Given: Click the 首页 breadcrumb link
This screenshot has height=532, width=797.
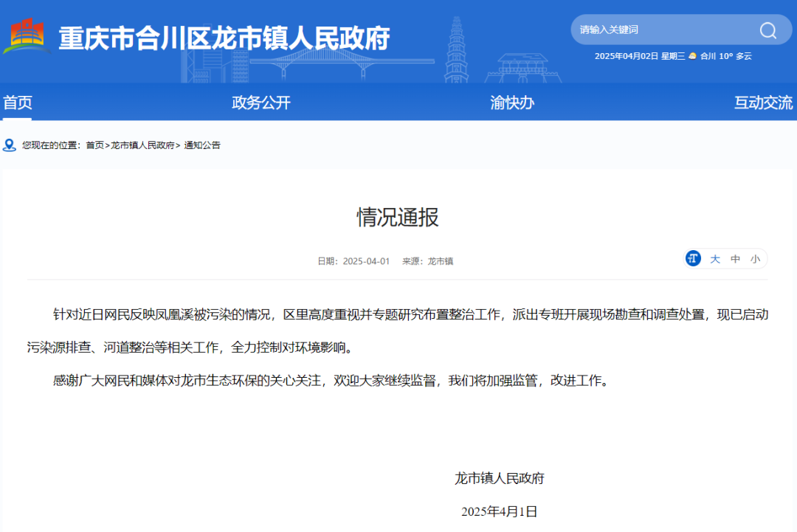Looking at the screenshot, I should coord(94,145).
